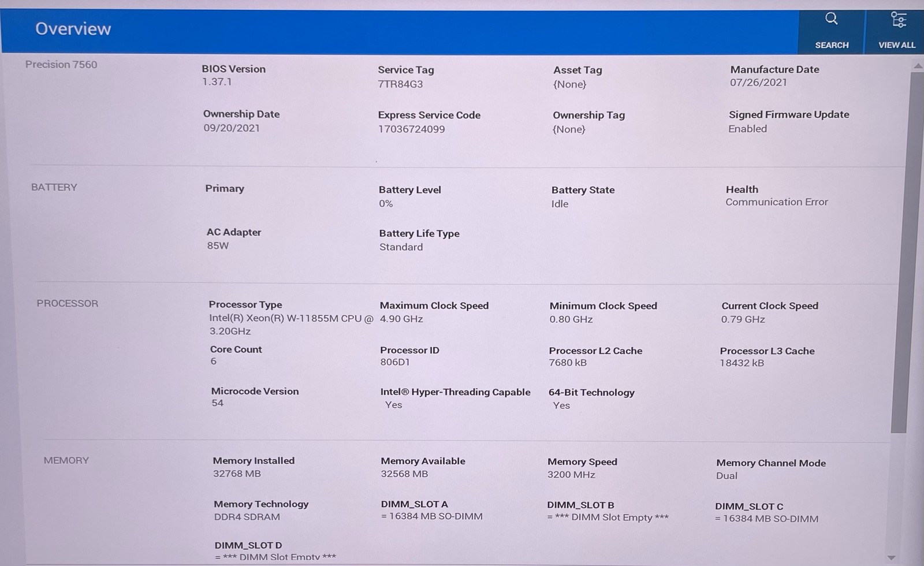
Task: Click Signed Firmware Update Enabled value
Action: pos(747,129)
